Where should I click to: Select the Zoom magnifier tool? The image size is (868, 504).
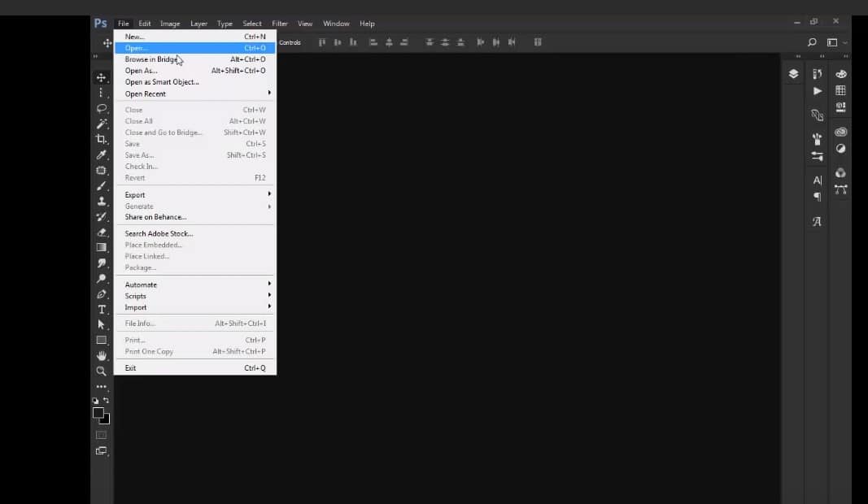point(102,371)
